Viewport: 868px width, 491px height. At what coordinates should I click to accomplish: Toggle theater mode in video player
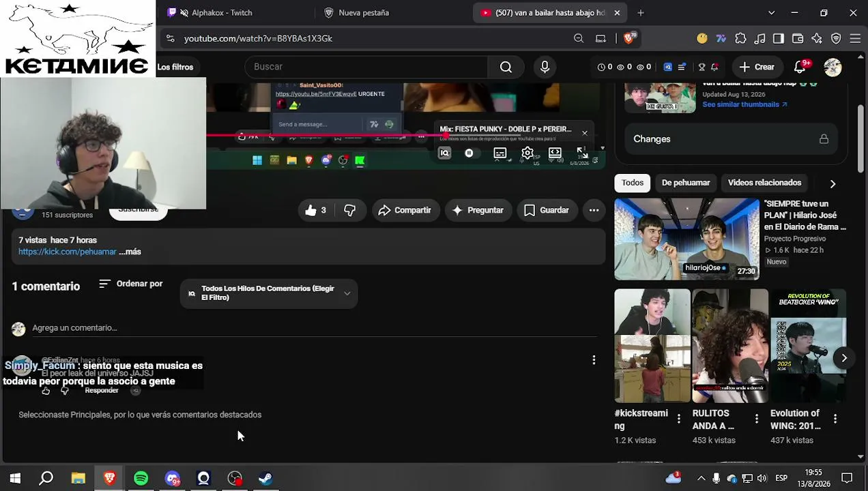coord(555,153)
